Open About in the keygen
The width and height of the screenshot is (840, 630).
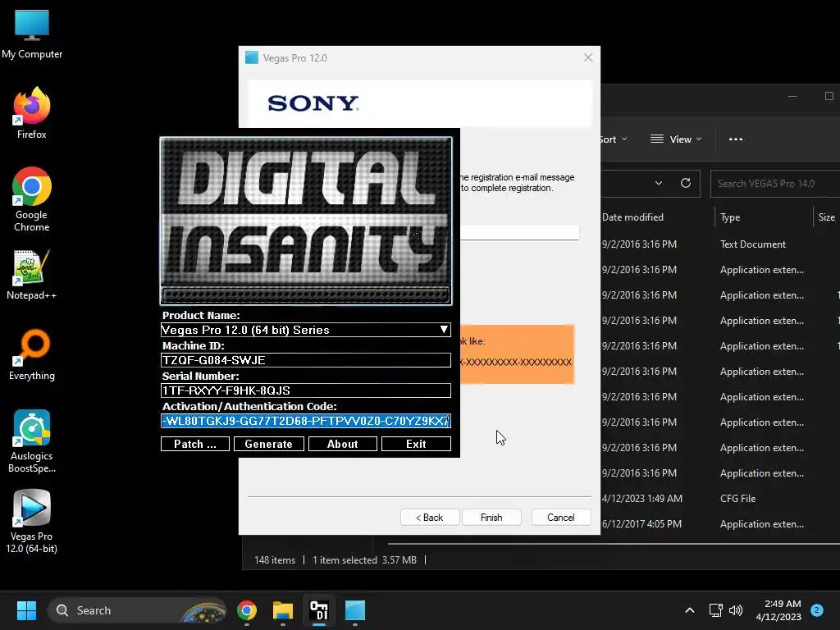click(x=343, y=444)
